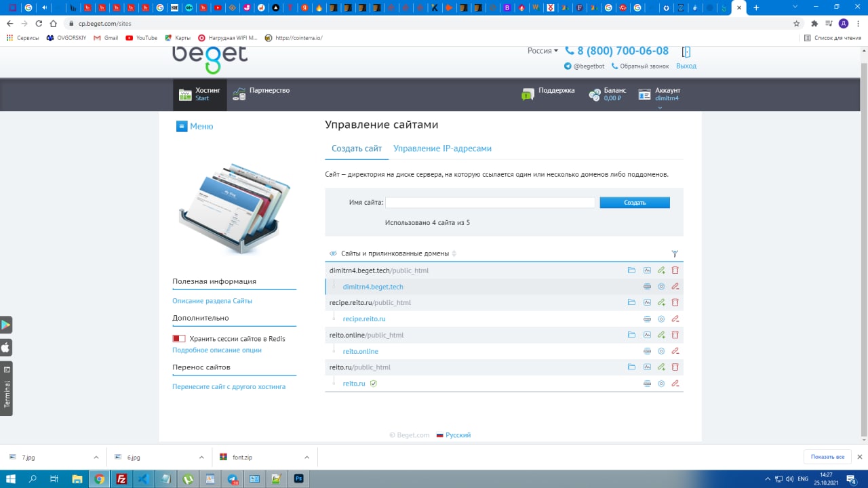The image size is (868, 488).
Task: Click the Выход logout link
Action: coord(686,66)
